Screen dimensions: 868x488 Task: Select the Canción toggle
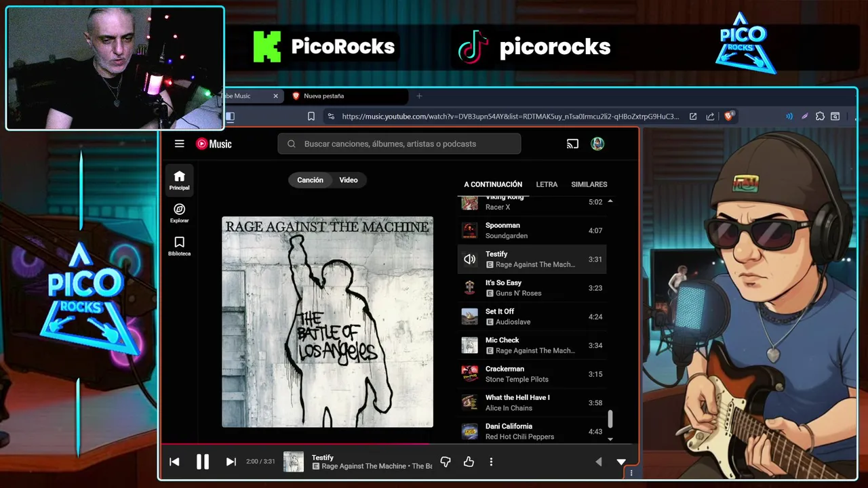click(x=310, y=180)
